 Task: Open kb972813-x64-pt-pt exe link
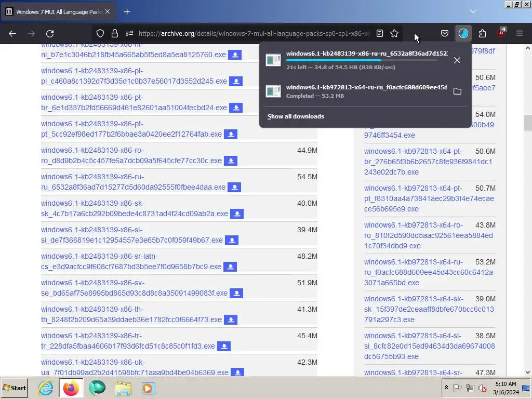tap(429, 198)
